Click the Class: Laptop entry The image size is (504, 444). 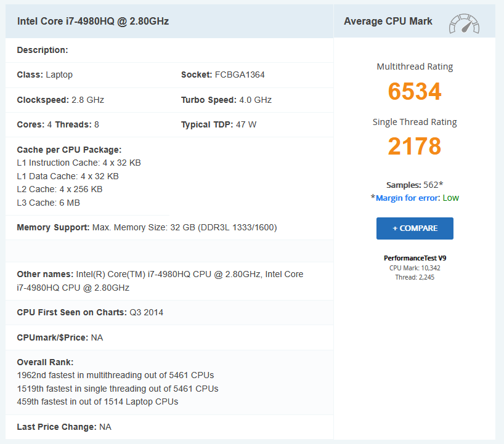tap(45, 75)
